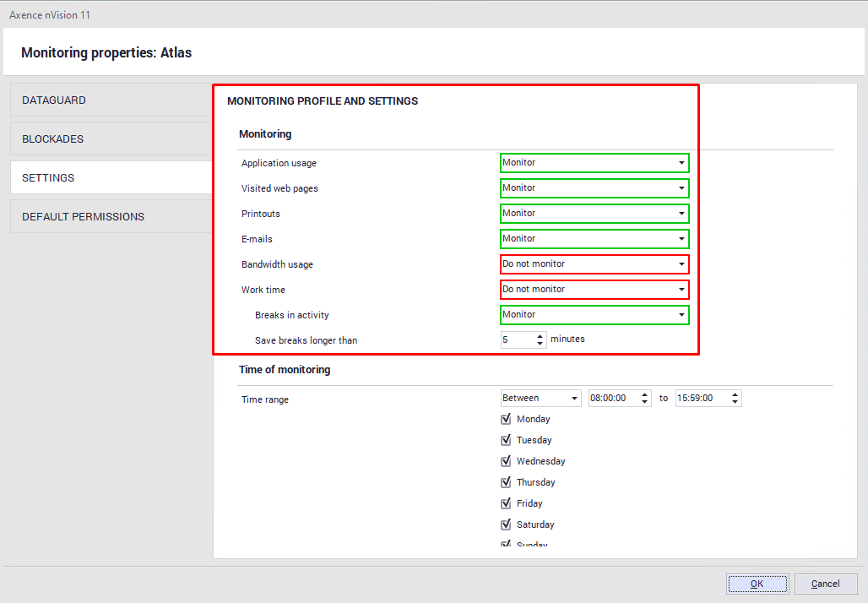Disable monitoring on Saturday
This screenshot has width=868, height=603.
(507, 525)
